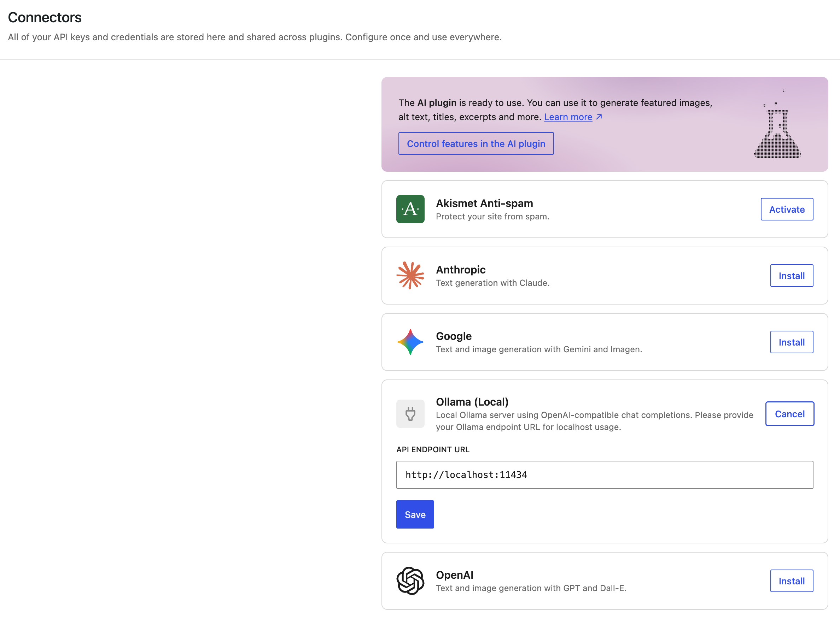Cancel the Ollama (Local) configuration
Image resolution: width=840 pixels, height=619 pixels.
click(789, 414)
